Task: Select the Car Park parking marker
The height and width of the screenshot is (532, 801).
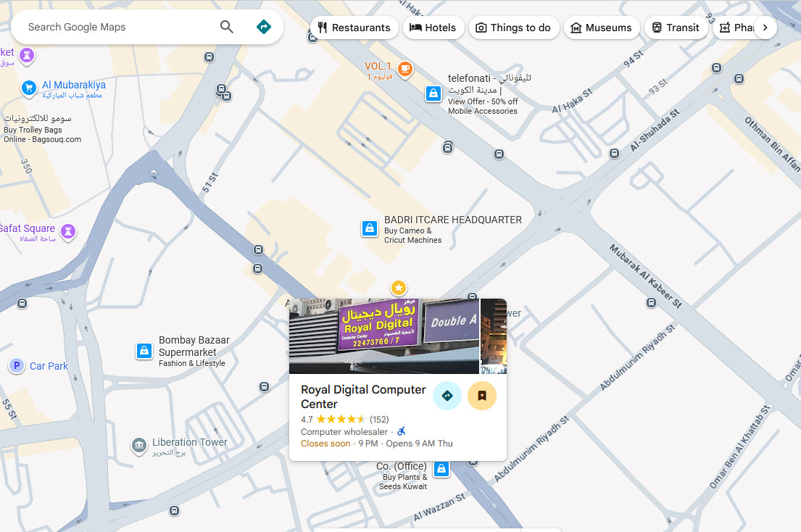Action: pos(17,366)
